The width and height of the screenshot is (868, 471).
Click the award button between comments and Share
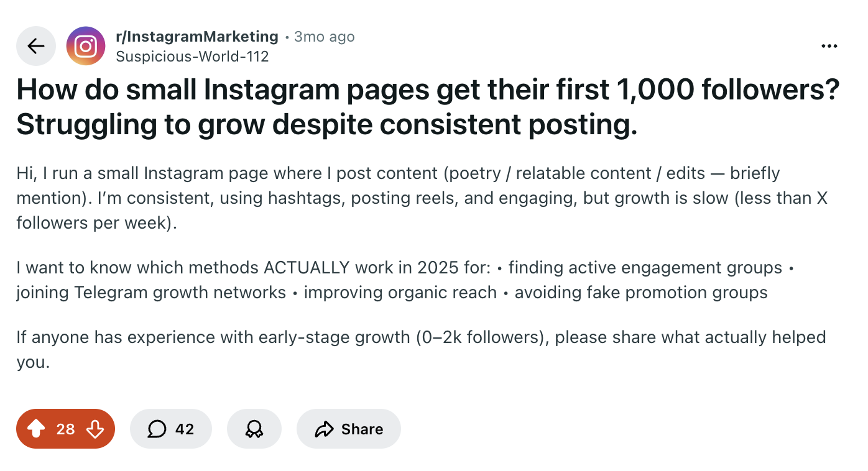pyautogui.click(x=254, y=429)
